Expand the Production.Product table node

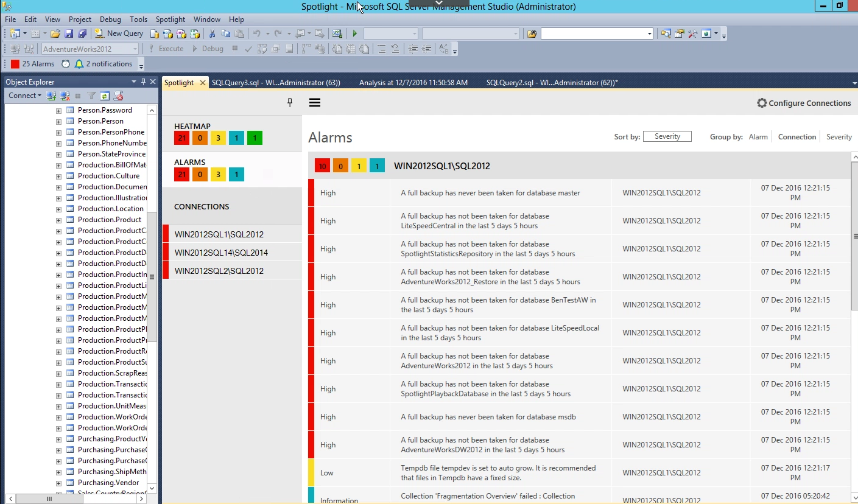pyautogui.click(x=58, y=220)
